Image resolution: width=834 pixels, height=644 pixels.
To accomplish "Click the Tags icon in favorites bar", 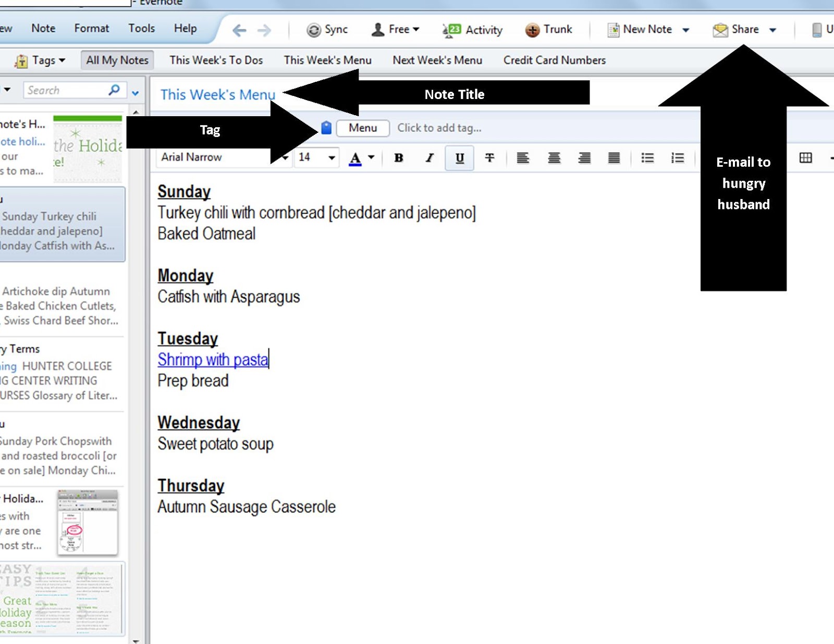I will 21,61.
